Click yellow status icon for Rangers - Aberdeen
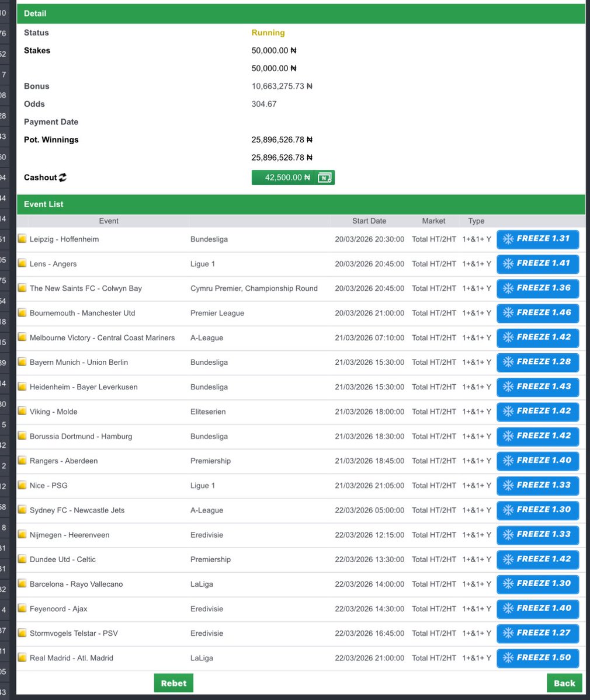This screenshot has height=700, width=590. (x=22, y=460)
